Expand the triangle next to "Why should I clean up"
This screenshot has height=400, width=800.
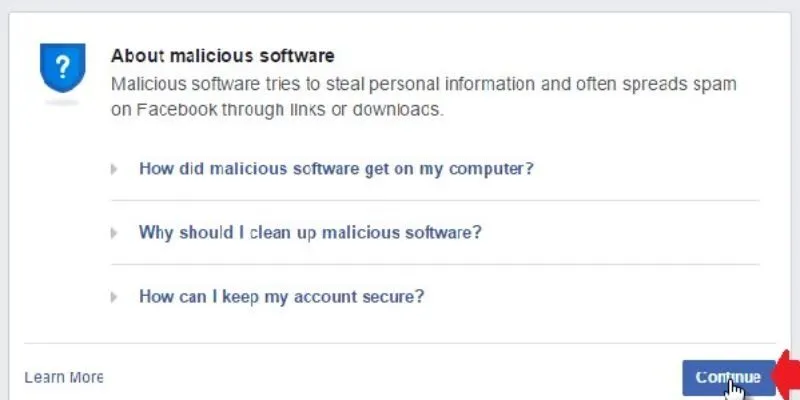tap(115, 233)
